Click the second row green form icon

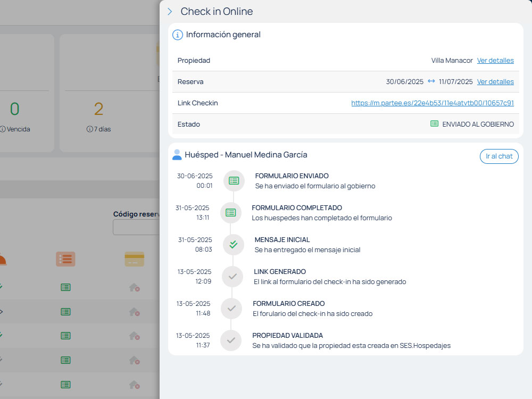(65, 312)
